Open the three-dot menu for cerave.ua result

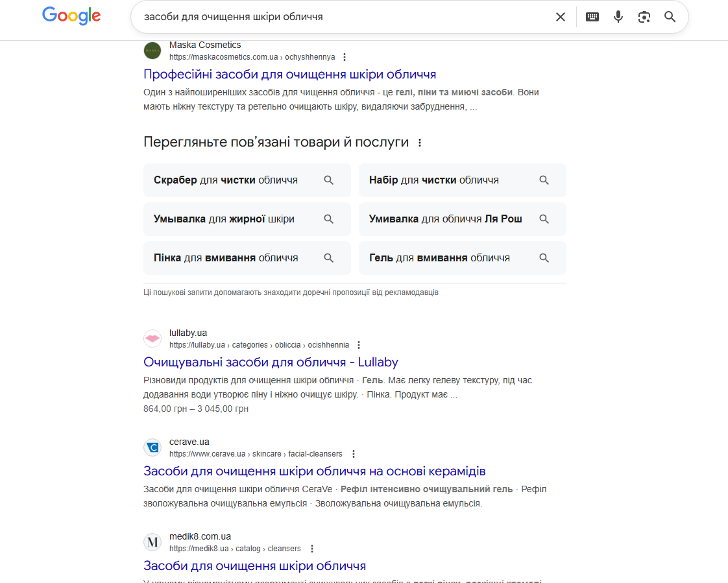coord(354,454)
